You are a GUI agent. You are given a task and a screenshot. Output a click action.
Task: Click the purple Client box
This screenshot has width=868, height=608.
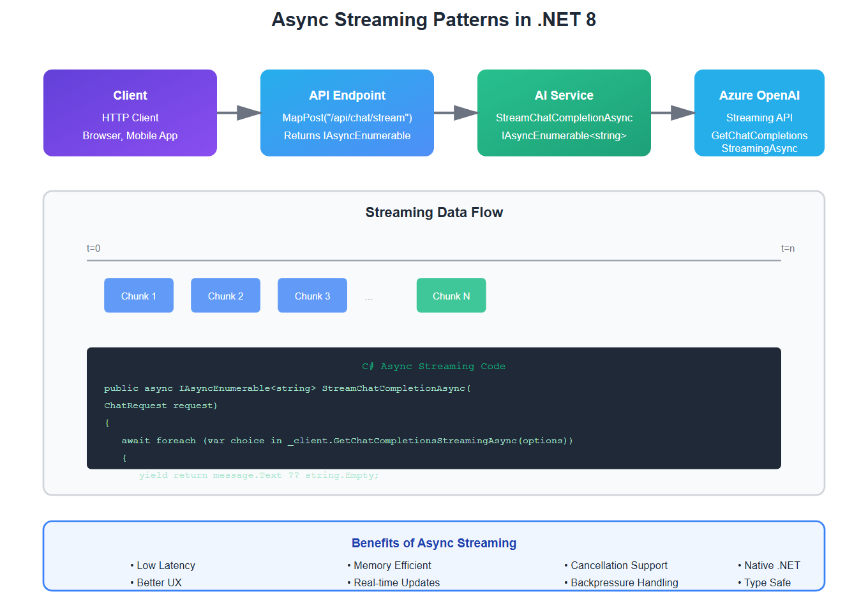point(130,113)
